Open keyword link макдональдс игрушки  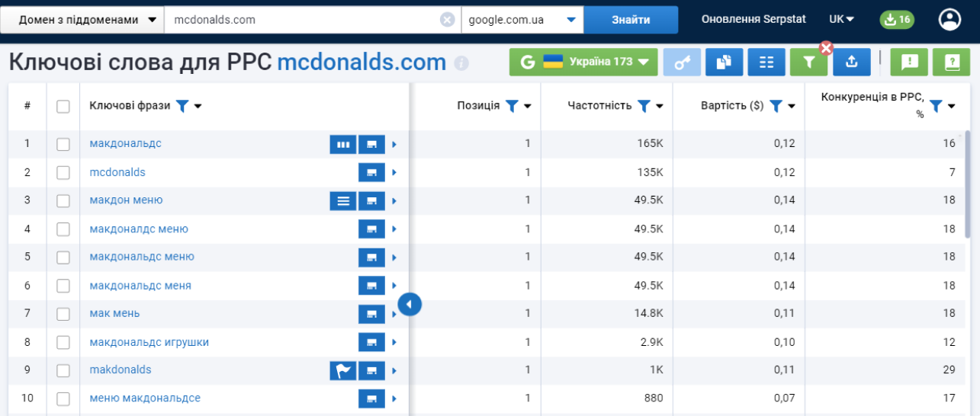(x=149, y=342)
